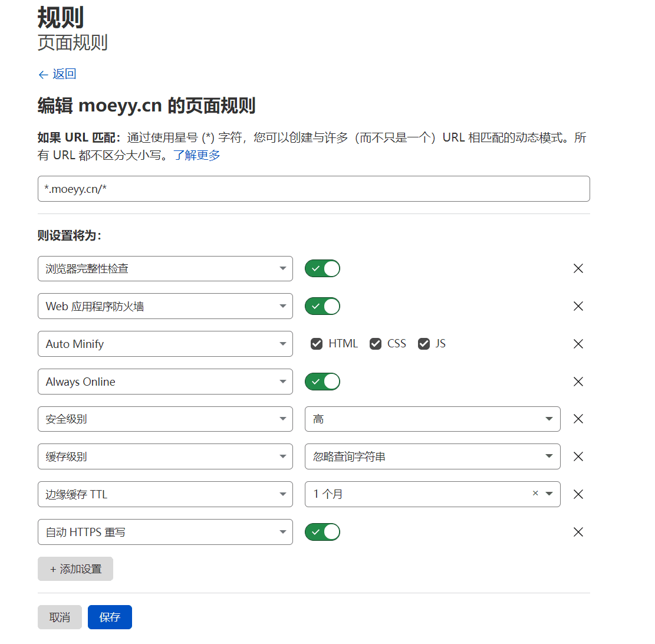Open the 安全级别 value dropdown showing 高
Image resolution: width=655 pixels, height=644 pixels.
tap(432, 419)
